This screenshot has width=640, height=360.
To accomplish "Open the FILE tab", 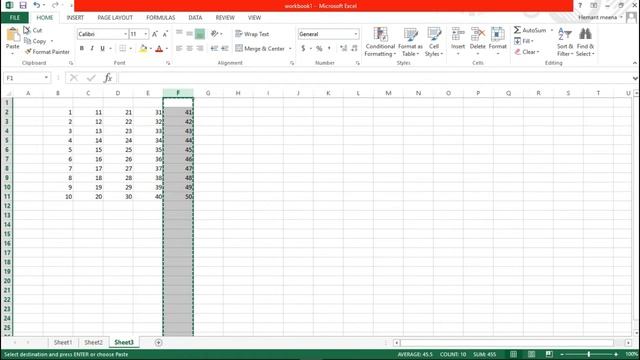I will 15,18.
